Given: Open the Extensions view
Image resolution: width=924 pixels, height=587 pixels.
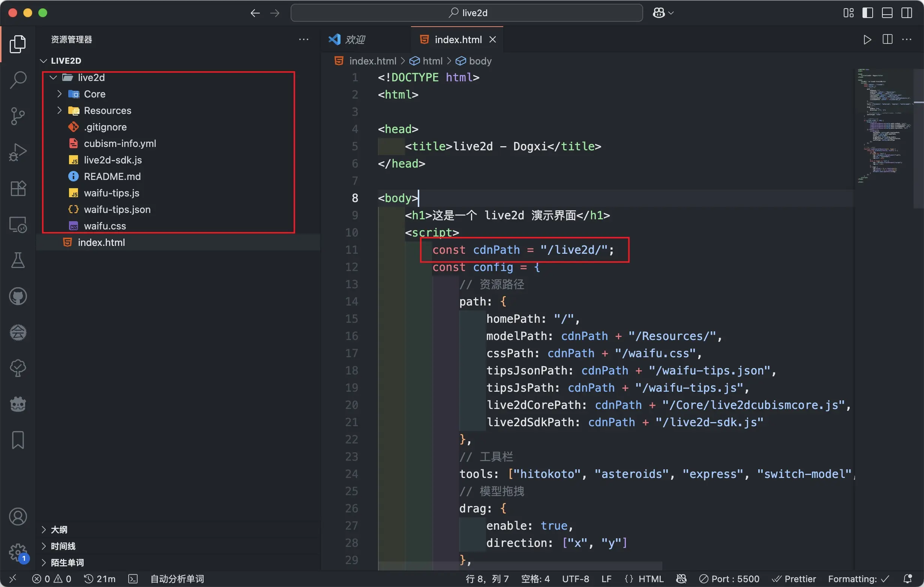Looking at the screenshot, I should pos(18,188).
